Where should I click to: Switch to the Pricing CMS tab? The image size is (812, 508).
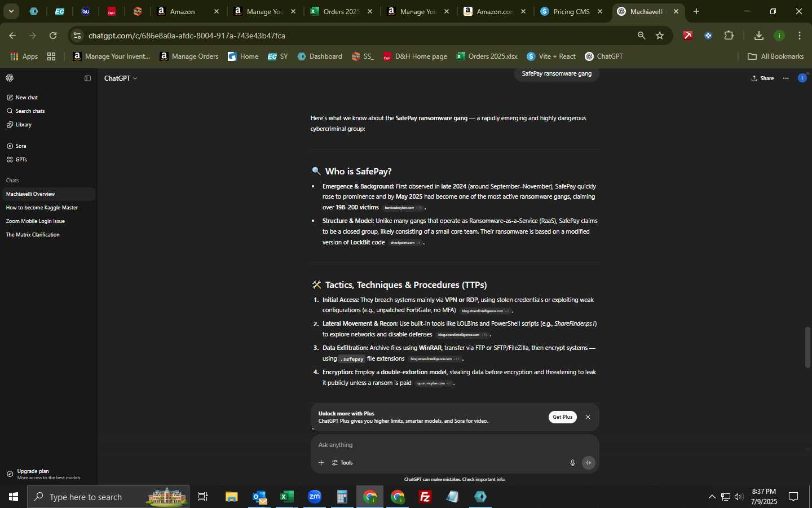click(572, 11)
